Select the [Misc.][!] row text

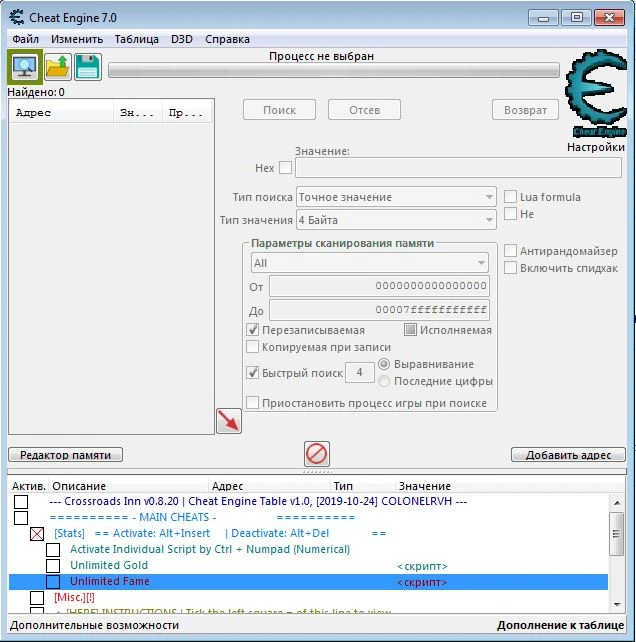74,597
